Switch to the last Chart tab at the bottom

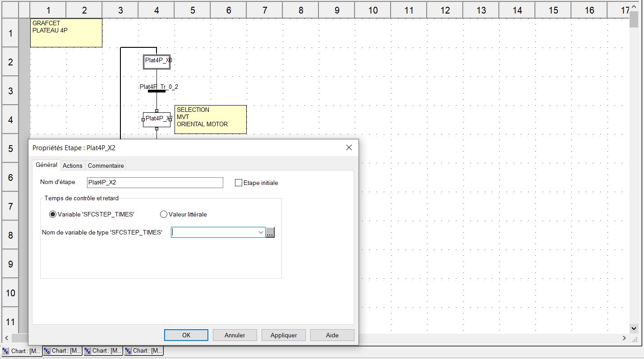click(x=143, y=351)
